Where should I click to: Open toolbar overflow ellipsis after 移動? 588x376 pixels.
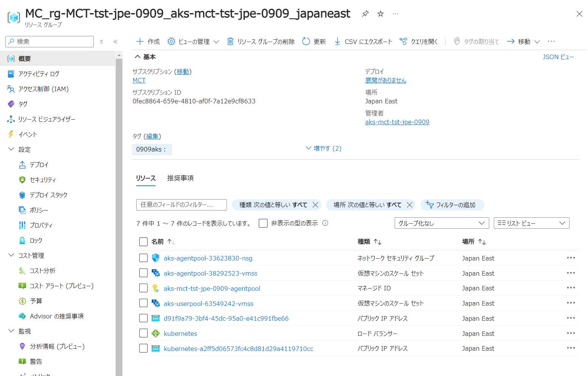(x=551, y=41)
